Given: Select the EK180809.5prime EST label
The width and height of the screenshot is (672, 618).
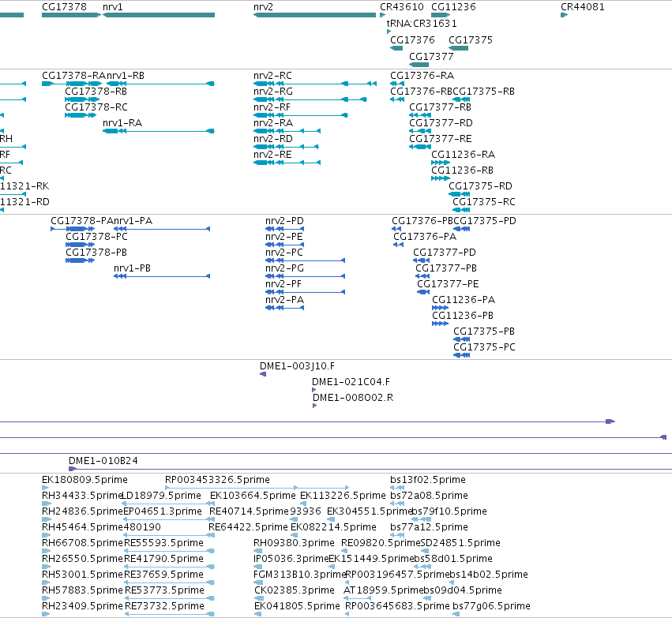Looking at the screenshot, I should pyautogui.click(x=84, y=479).
